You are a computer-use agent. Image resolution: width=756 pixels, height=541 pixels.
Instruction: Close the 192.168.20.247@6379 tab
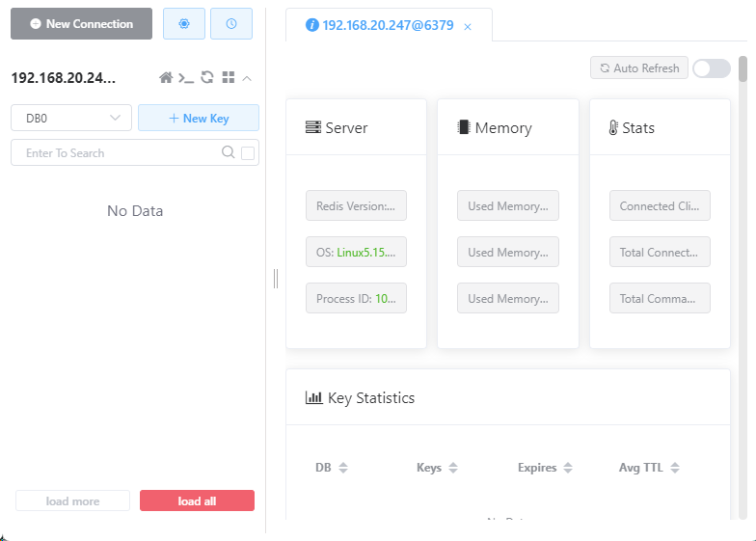point(467,27)
